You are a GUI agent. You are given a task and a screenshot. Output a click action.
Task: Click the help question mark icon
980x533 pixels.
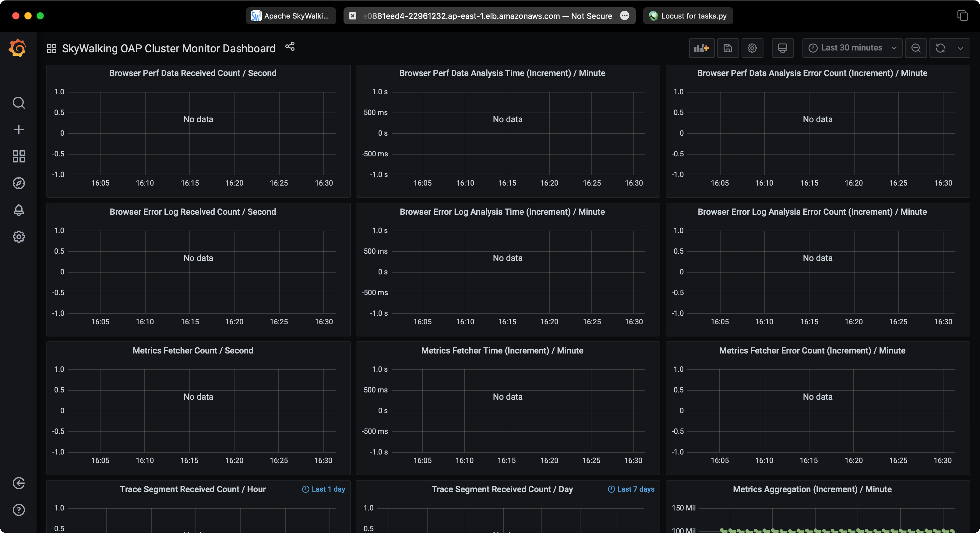coord(19,510)
